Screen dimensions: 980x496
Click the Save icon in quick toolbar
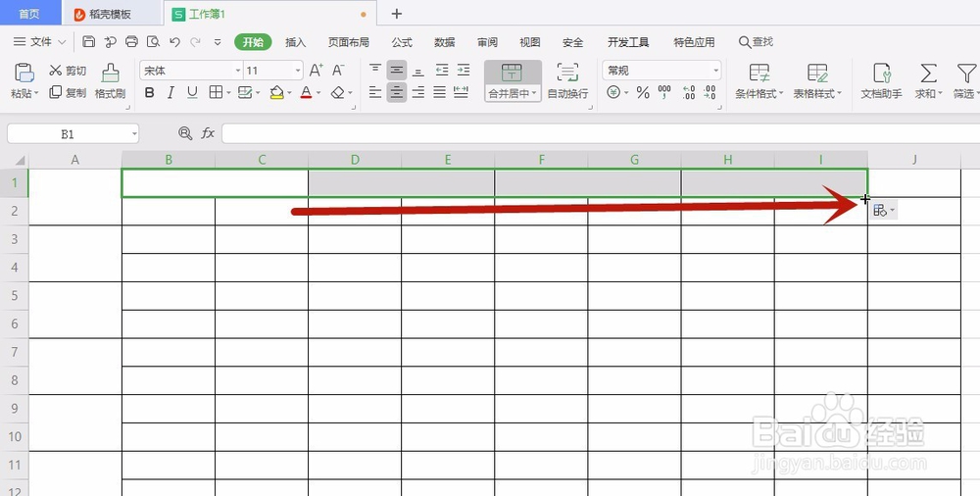click(89, 42)
